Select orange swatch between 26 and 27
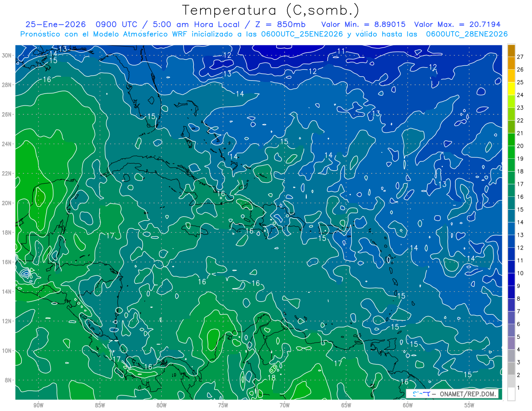 [511, 63]
